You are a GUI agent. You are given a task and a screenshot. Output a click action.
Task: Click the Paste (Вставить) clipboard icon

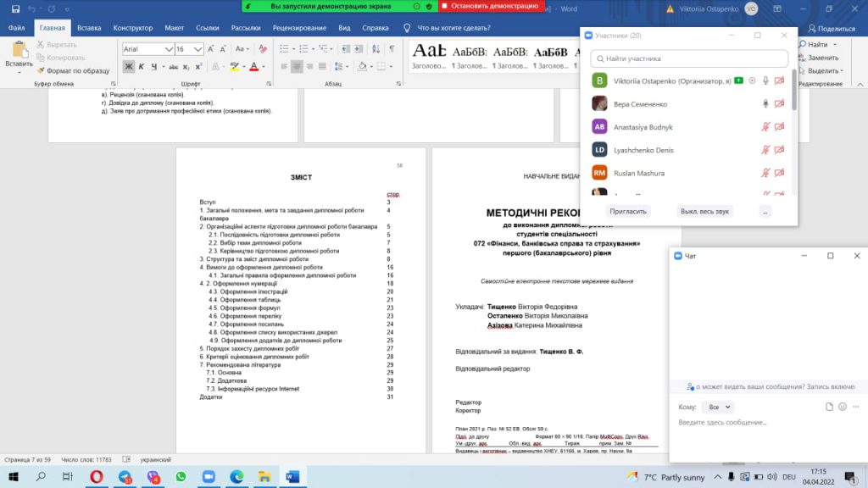click(x=19, y=50)
